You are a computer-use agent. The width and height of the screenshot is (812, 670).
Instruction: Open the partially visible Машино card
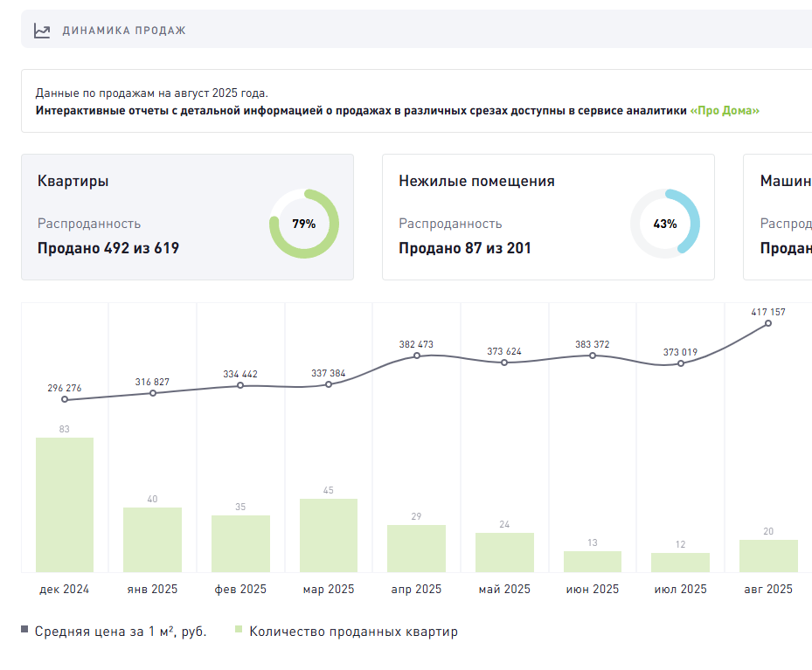[782, 217]
